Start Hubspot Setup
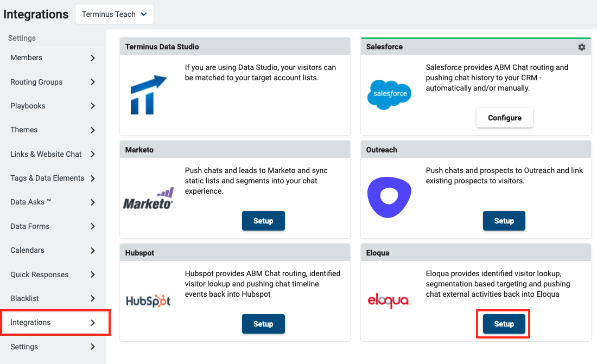597x364 pixels. (263, 324)
